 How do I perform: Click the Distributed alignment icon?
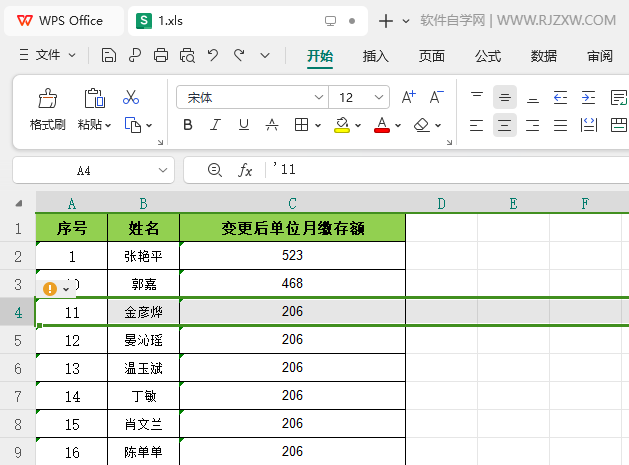pyautogui.click(x=588, y=125)
